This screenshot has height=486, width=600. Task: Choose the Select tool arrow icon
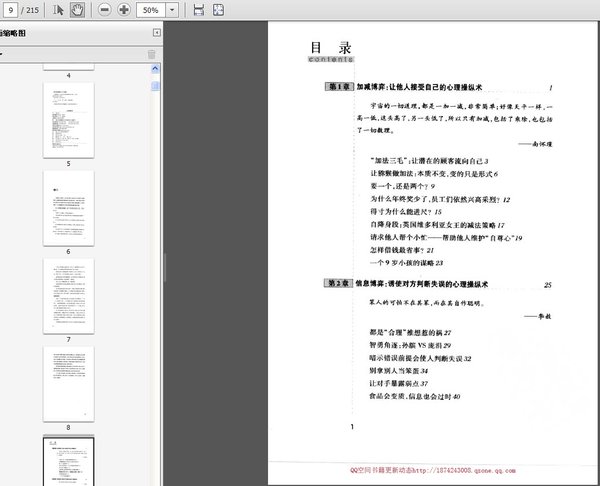[x=58, y=10]
